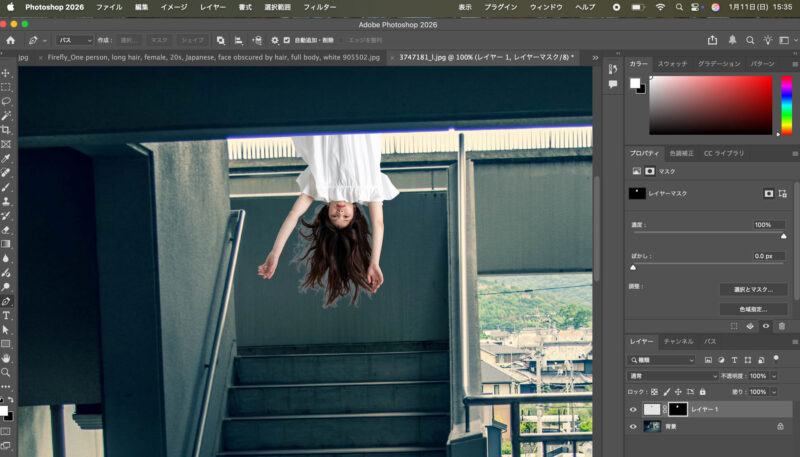
Task: Hide レイヤー 1 using its eye icon
Action: pos(633,409)
